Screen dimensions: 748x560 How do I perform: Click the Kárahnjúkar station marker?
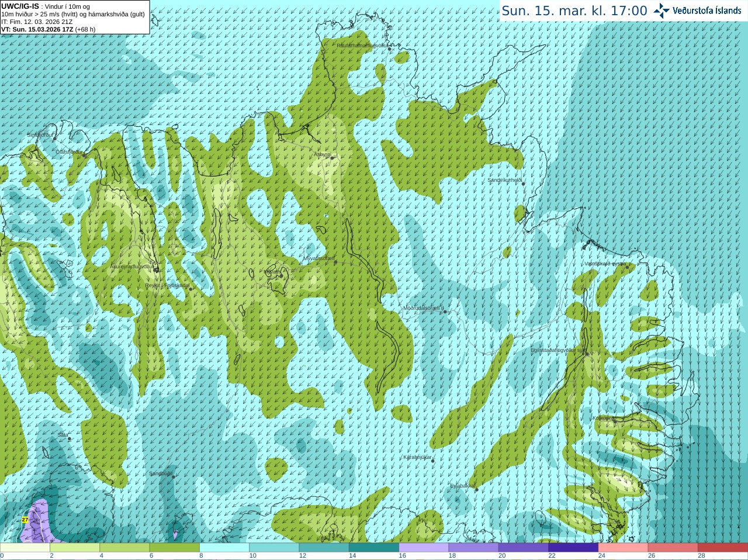432,461
